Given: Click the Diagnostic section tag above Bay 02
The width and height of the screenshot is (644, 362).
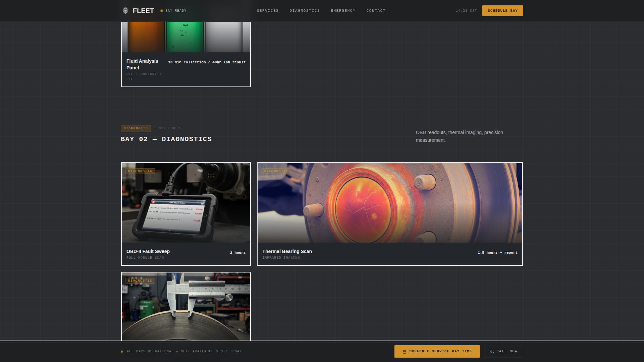Looking at the screenshot, I should 136,128.
